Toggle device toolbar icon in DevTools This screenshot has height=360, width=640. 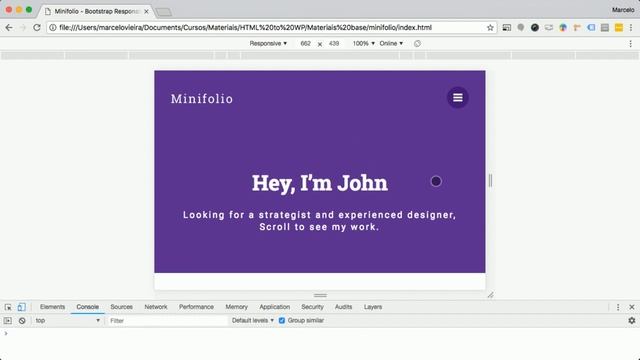(21, 307)
